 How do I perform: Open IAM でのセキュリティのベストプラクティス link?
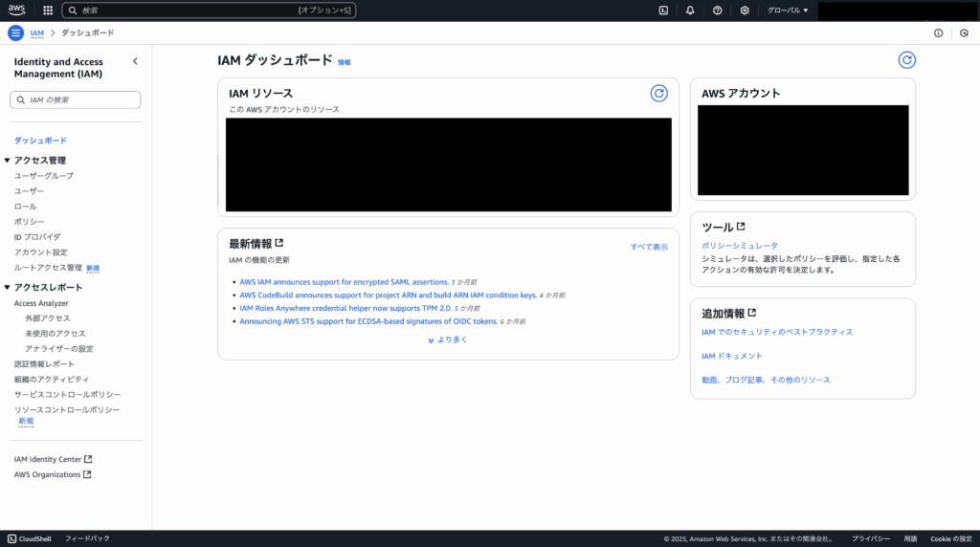pos(777,332)
